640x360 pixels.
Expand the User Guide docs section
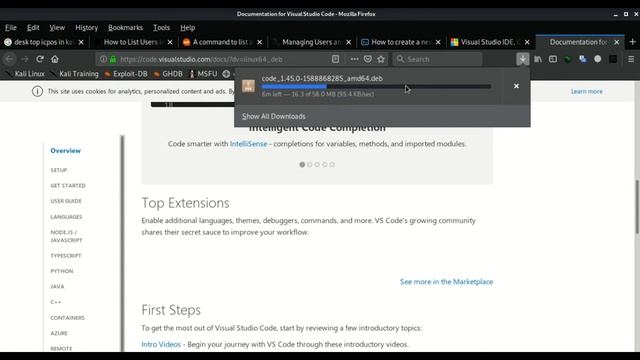click(66, 201)
